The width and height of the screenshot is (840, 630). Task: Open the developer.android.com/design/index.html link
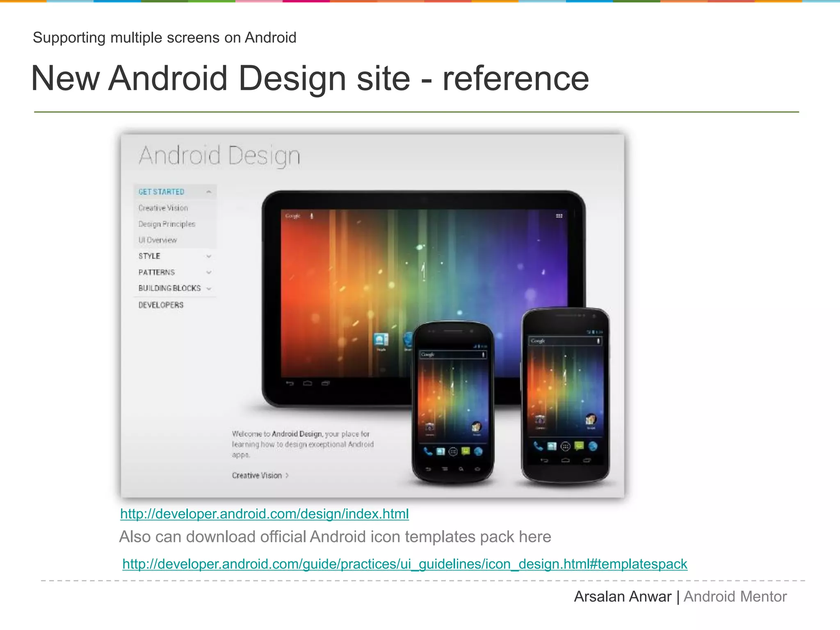coord(265,514)
